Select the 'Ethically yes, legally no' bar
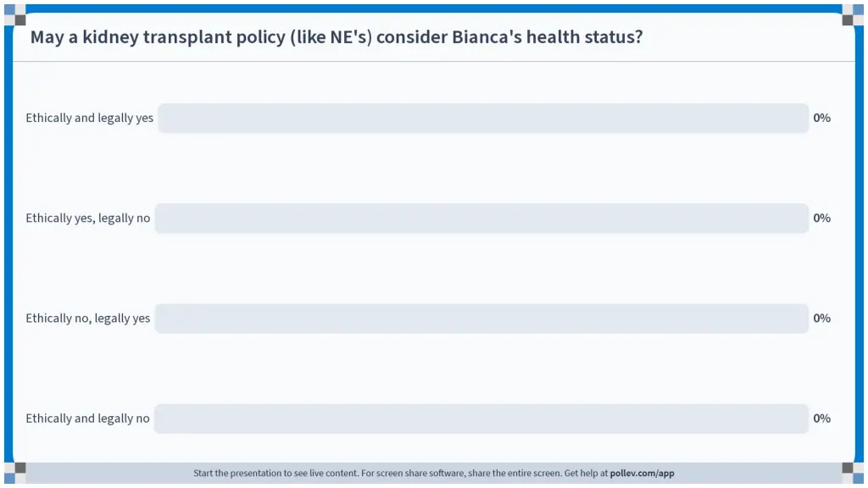Screen dimensions: 868x488 coord(481,218)
